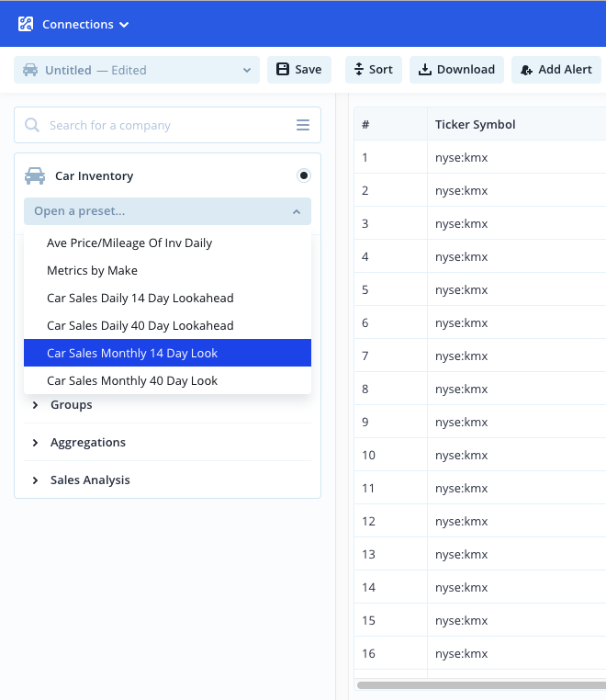Click the Connections logo icon
Viewport: 606px width, 700px height.
pyautogui.click(x=26, y=24)
